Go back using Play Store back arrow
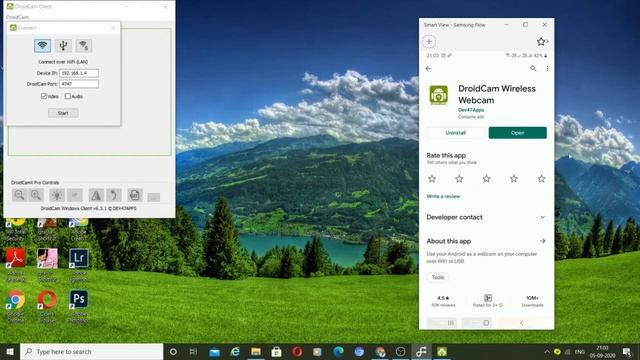The width and height of the screenshot is (640, 360). point(428,69)
